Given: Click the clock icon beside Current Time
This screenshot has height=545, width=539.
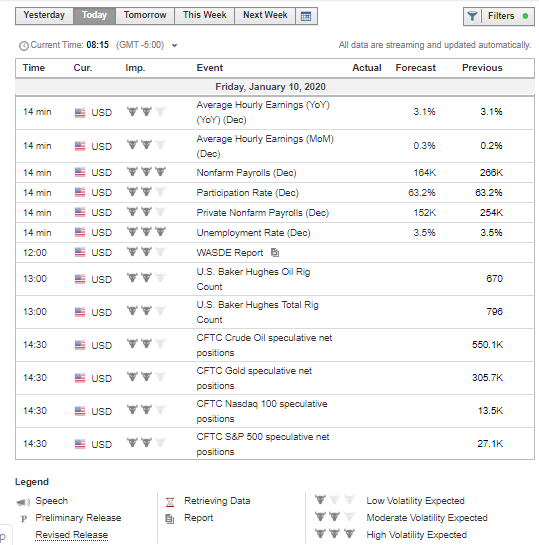Looking at the screenshot, I should [24, 46].
